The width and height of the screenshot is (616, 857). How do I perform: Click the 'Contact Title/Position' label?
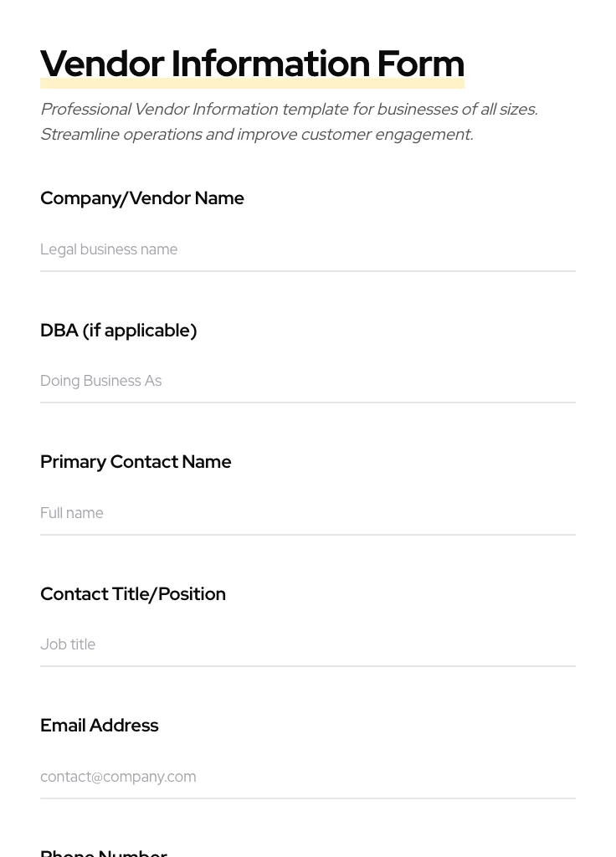point(133,594)
